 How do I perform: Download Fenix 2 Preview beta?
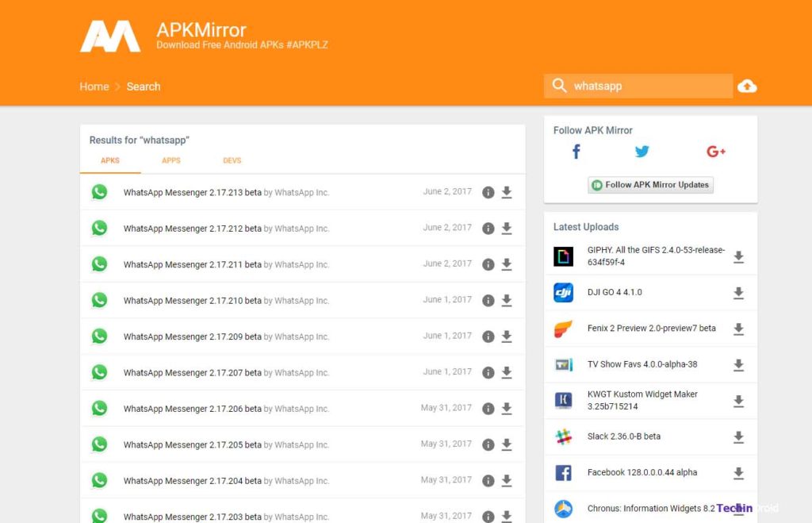point(738,329)
